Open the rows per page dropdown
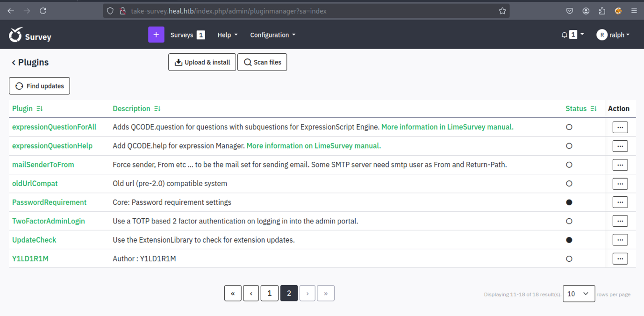 pyautogui.click(x=579, y=294)
